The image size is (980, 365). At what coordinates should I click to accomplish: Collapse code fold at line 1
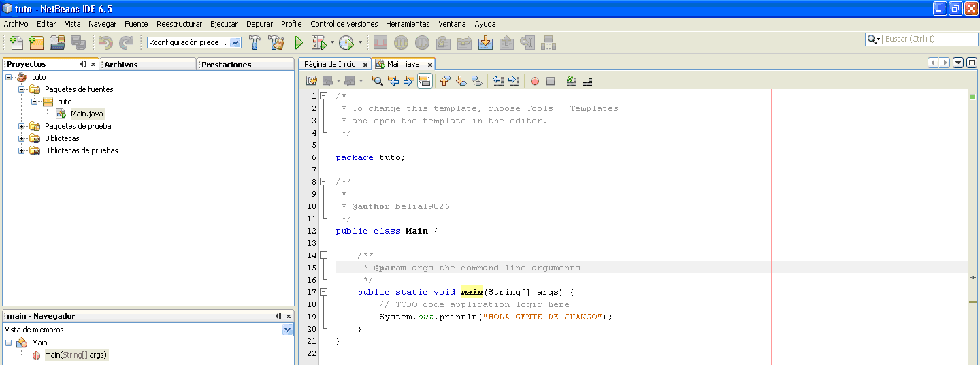click(x=324, y=96)
